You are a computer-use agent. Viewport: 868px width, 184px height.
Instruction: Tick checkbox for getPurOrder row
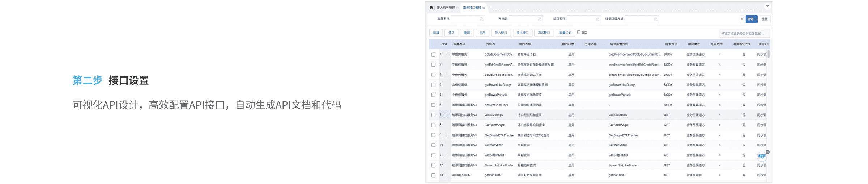tap(433, 175)
